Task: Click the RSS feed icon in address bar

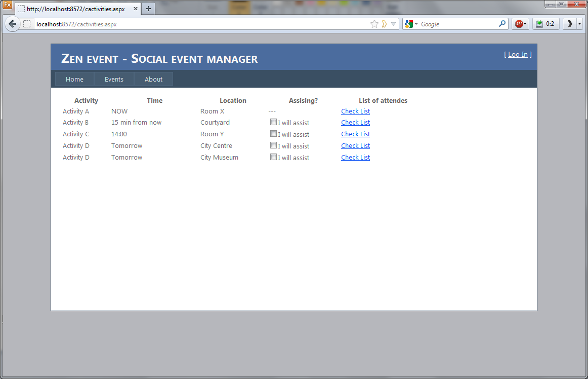Action: [x=385, y=24]
